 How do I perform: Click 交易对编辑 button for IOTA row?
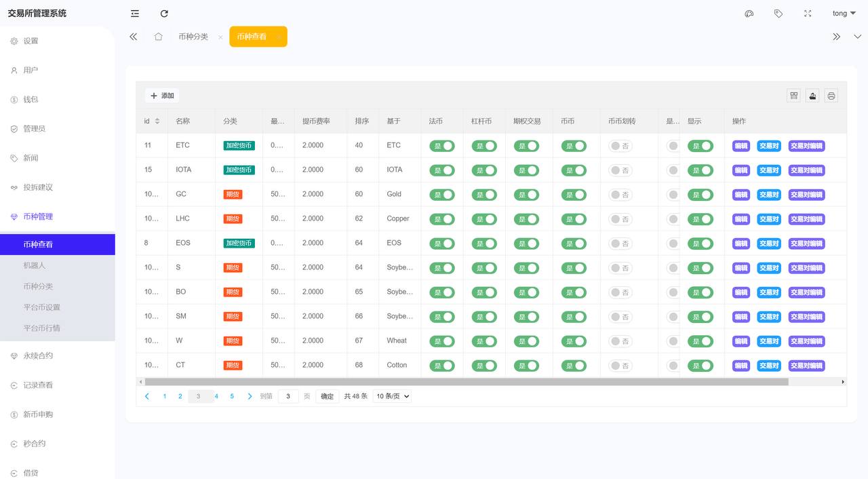[x=806, y=170]
